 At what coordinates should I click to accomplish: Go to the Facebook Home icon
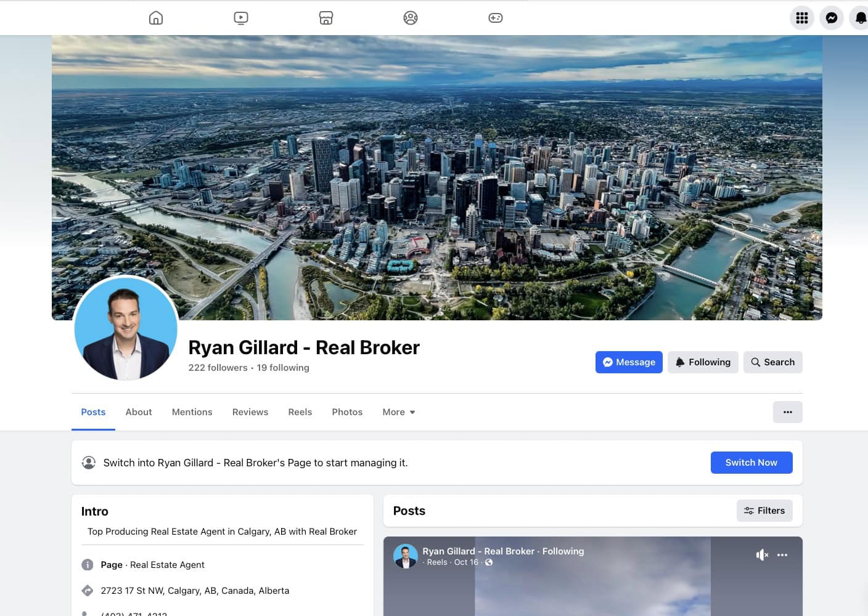(156, 18)
